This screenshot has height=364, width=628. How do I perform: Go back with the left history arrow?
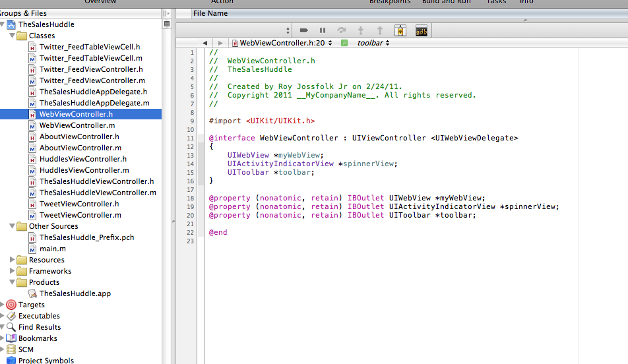[x=205, y=43]
